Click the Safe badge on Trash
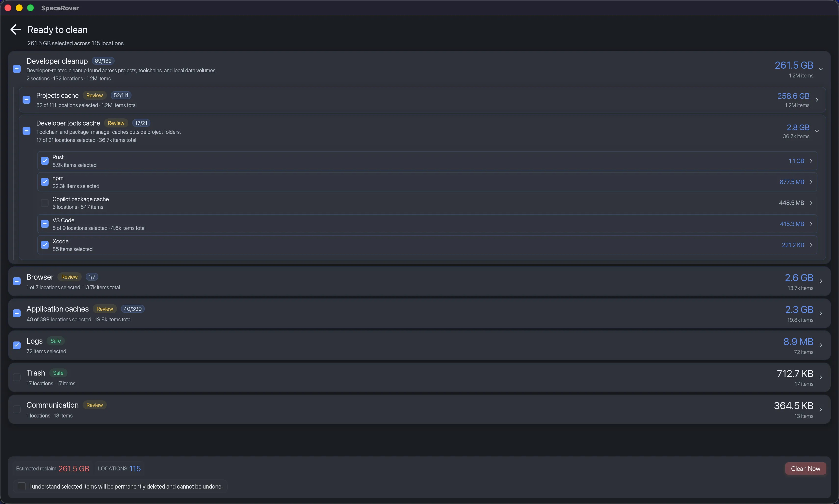 (x=58, y=373)
